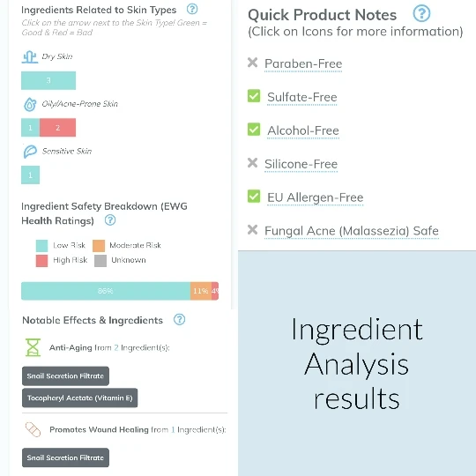Click the Quick Product Notes help icon

(421, 13)
